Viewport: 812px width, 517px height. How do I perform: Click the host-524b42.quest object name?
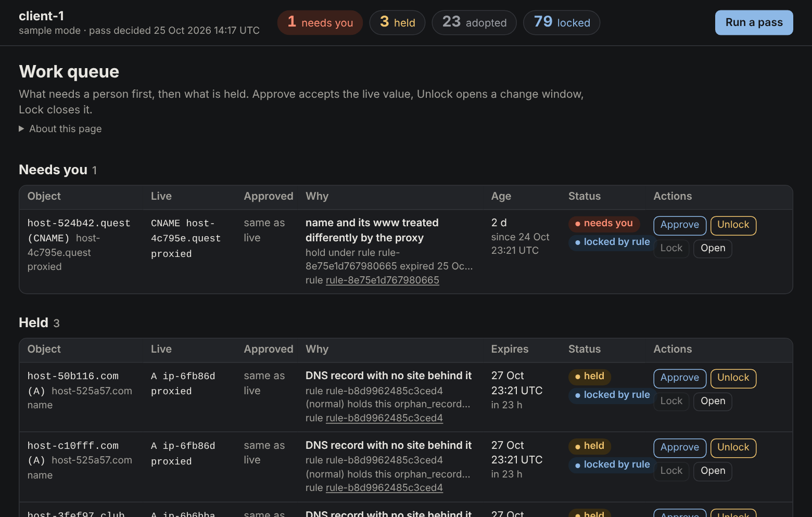pos(79,223)
